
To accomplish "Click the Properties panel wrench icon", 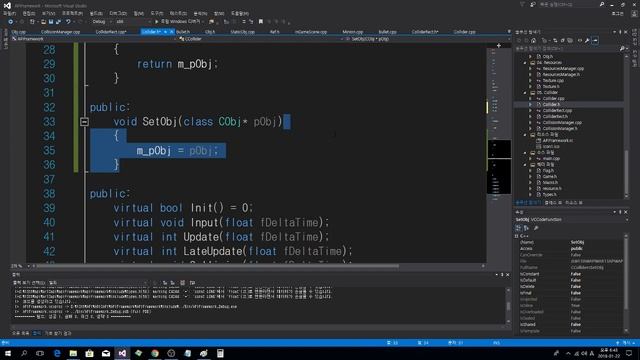I will 536,228.
